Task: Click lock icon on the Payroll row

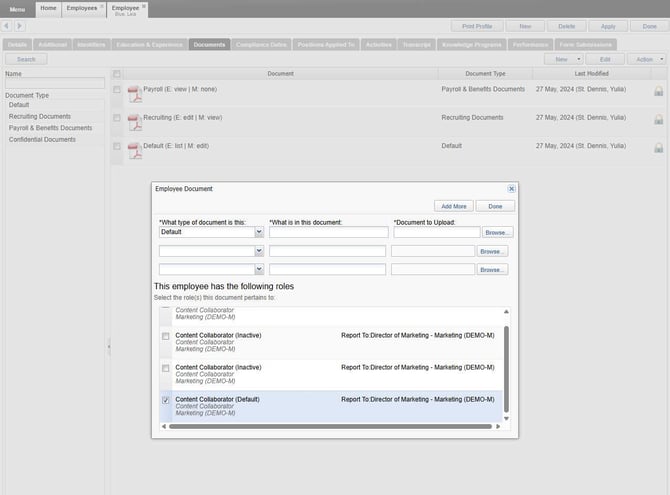Action: pos(658,91)
